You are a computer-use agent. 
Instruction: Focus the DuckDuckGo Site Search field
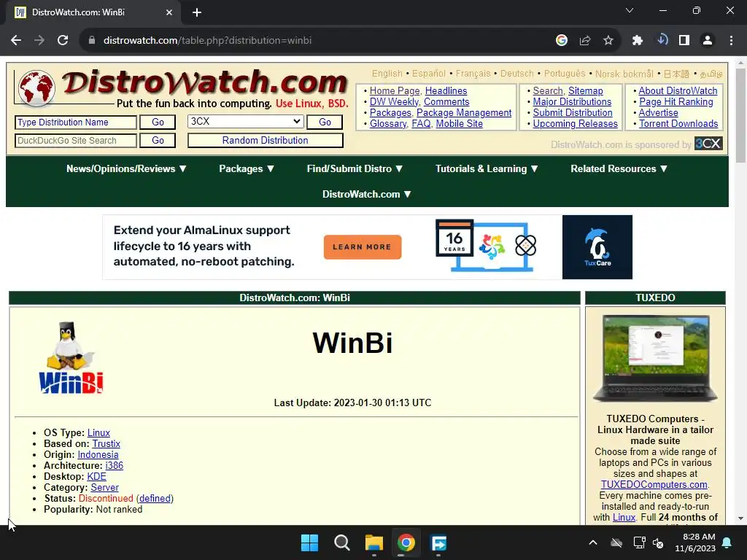[x=76, y=141]
